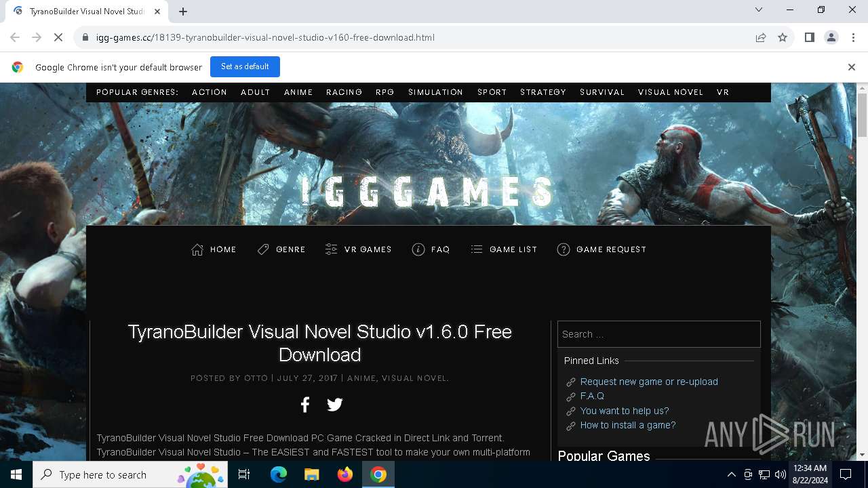This screenshot has width=868, height=488.
Task: Dismiss the default browser infobar
Action: [x=852, y=67]
